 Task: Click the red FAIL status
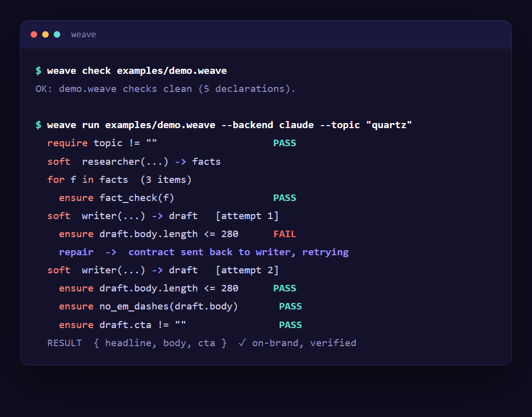click(x=285, y=234)
